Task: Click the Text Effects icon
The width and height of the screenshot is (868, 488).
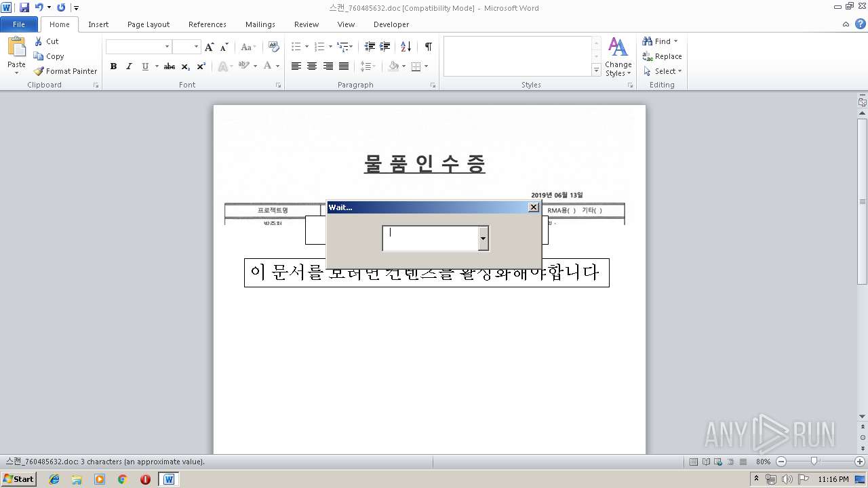Action: click(x=222, y=66)
